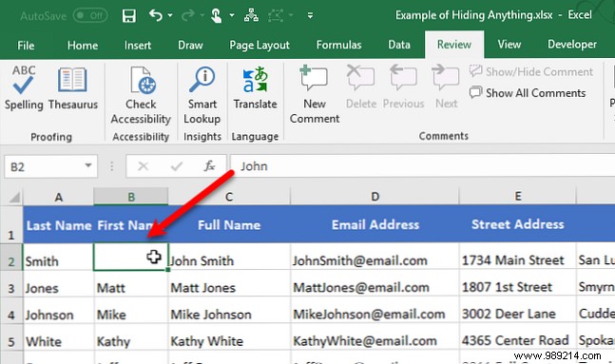The height and width of the screenshot is (364, 615).
Task: Cancel the entry with the formula bar X
Action: (143, 166)
